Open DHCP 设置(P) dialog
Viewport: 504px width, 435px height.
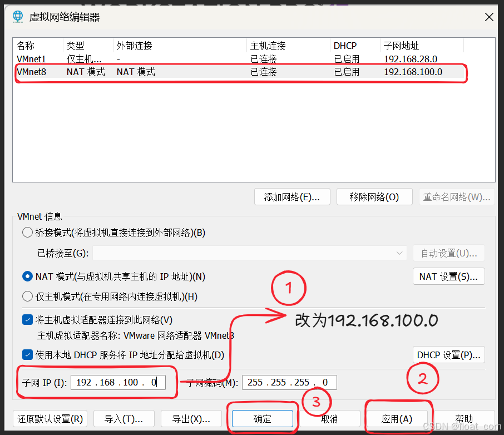[x=449, y=355]
